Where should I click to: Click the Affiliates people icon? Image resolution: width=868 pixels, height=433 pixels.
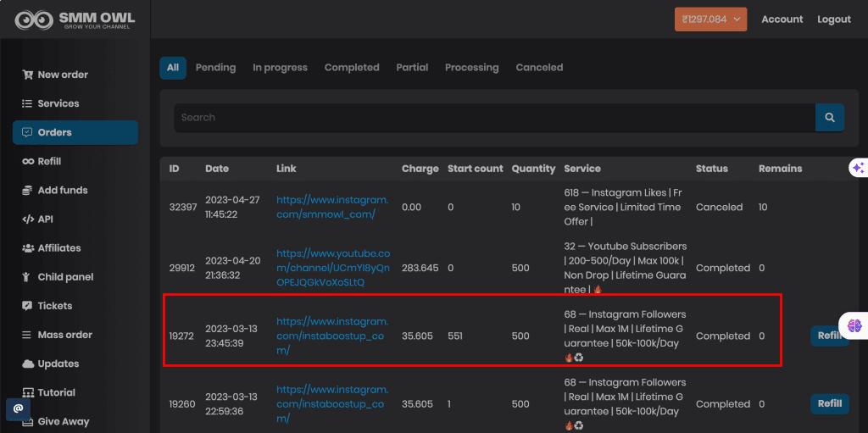(x=27, y=248)
